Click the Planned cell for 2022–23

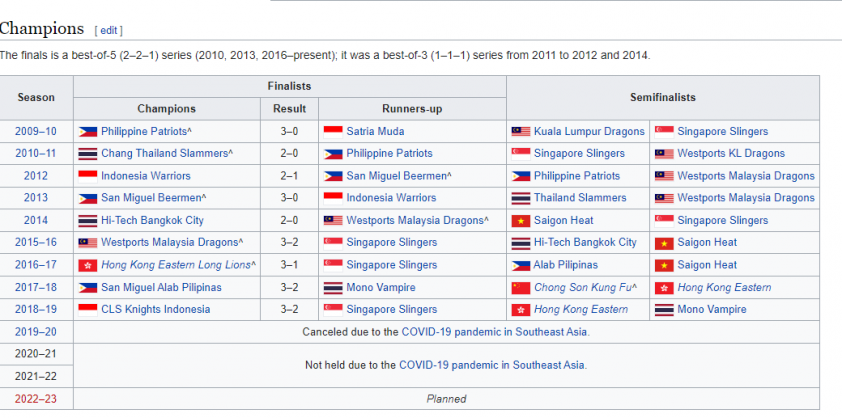point(446,399)
